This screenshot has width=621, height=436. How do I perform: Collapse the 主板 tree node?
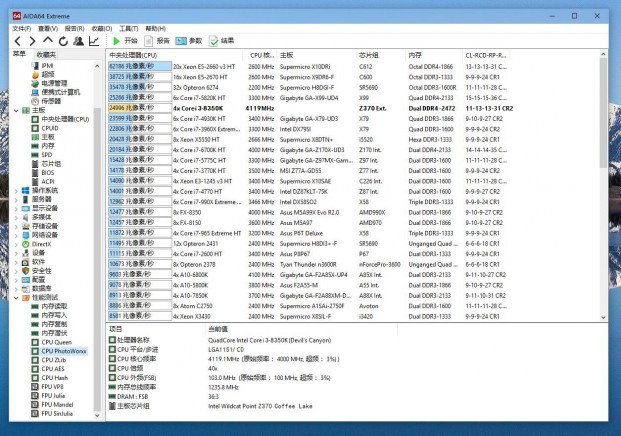point(16,110)
